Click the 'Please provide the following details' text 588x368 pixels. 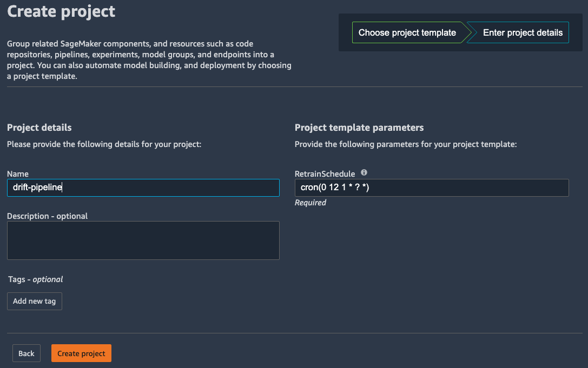pos(104,144)
